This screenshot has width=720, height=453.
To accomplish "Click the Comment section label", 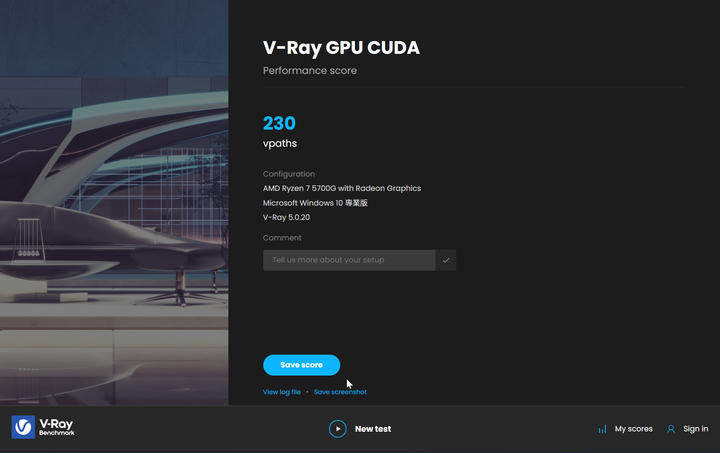I will 282,238.
